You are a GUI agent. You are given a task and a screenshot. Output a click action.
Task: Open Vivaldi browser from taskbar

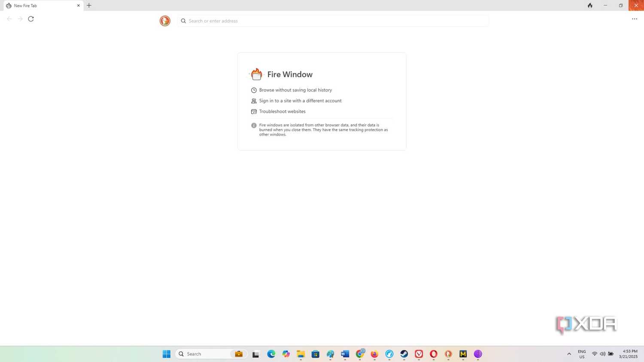[x=419, y=354]
